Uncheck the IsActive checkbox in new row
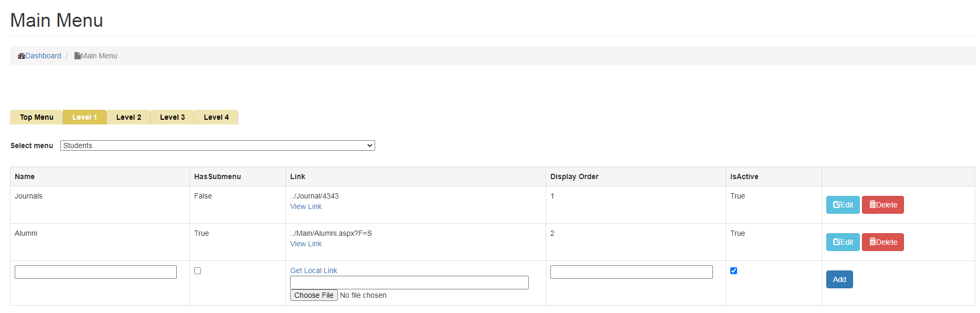The image size is (980, 313). pyautogui.click(x=733, y=271)
